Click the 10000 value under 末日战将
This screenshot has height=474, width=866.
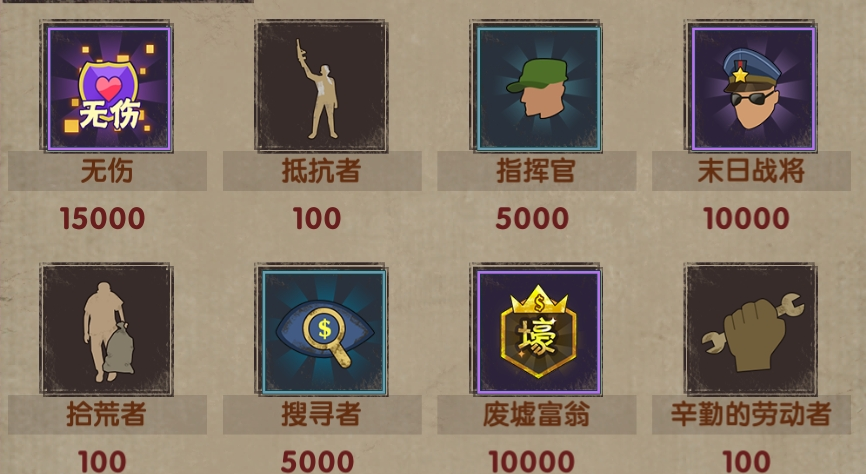tap(747, 219)
